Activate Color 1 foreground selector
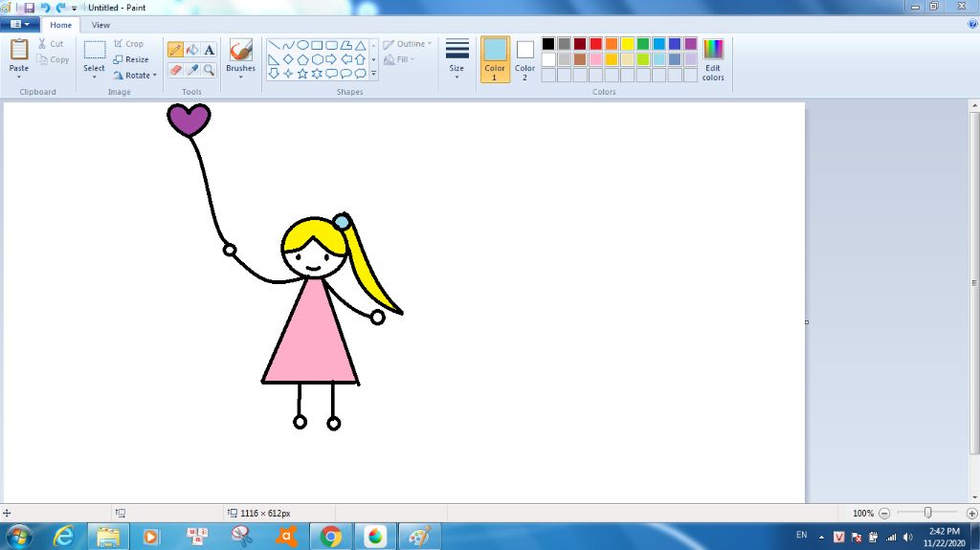Viewport: 980px width, 550px height. click(495, 59)
